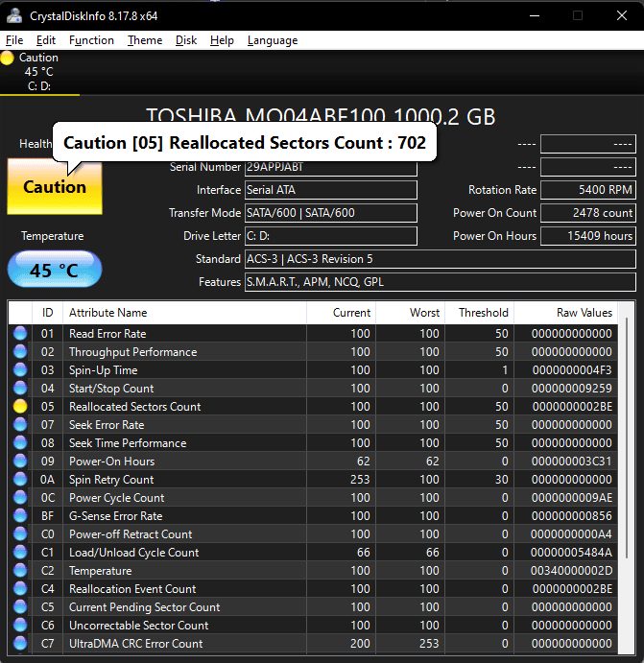Click the blue status icon for G-Sense Error Rate
This screenshot has width=644, height=663.
click(x=20, y=516)
